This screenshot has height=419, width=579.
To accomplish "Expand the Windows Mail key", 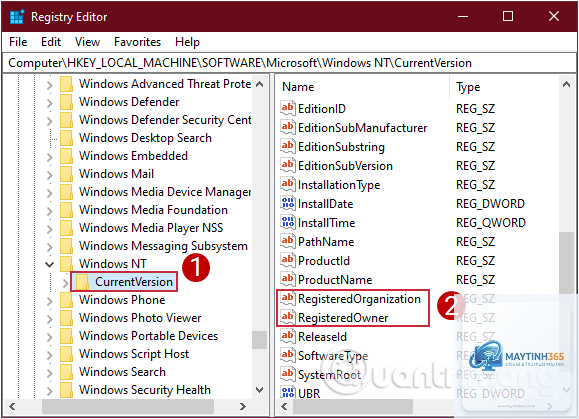I will [x=49, y=175].
